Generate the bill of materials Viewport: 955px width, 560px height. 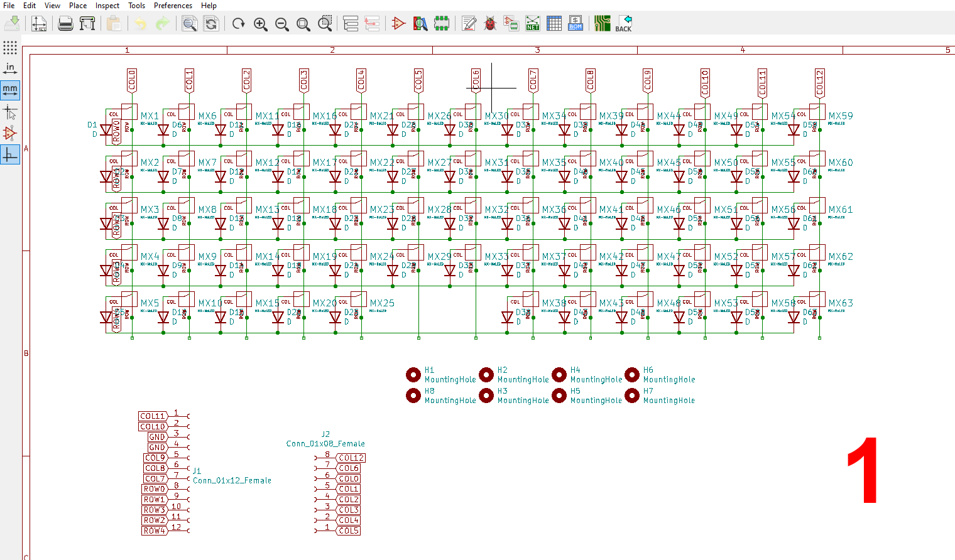click(x=575, y=23)
